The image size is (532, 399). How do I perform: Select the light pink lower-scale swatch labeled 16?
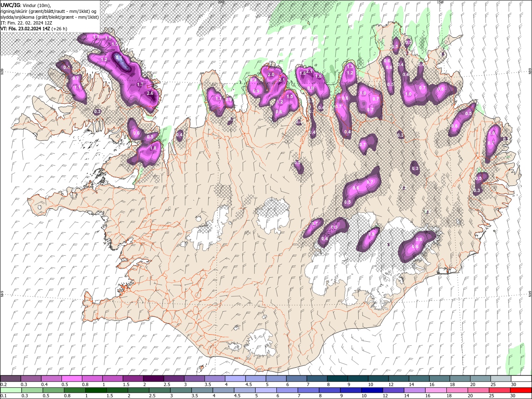[x=436, y=390]
